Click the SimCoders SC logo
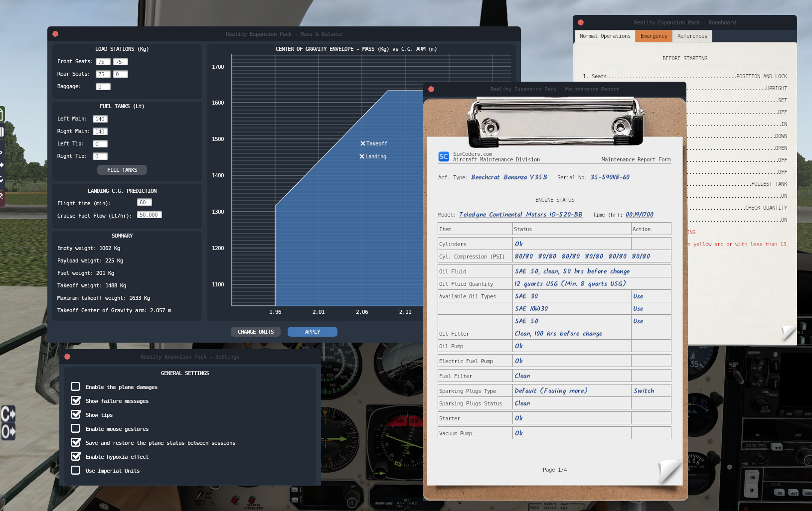 coord(443,156)
